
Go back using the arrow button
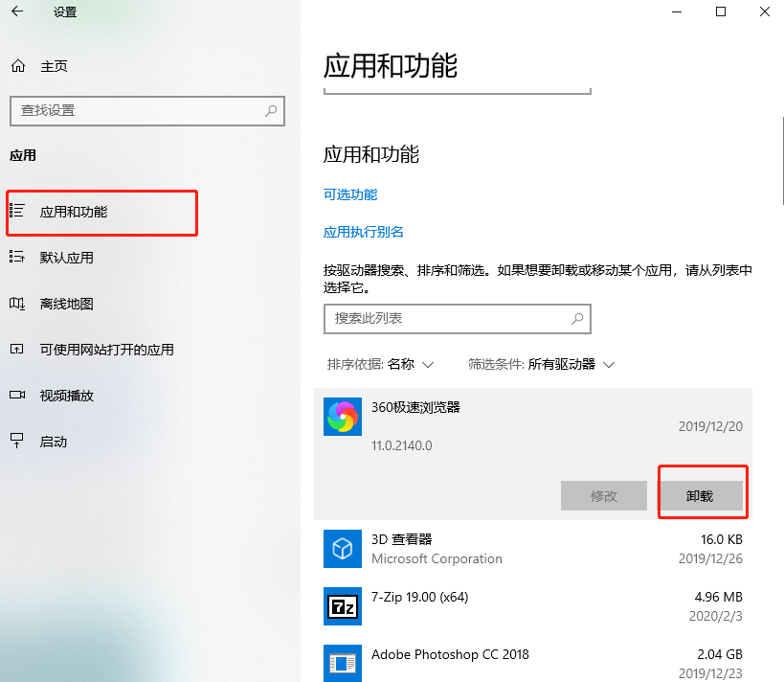tap(15, 13)
